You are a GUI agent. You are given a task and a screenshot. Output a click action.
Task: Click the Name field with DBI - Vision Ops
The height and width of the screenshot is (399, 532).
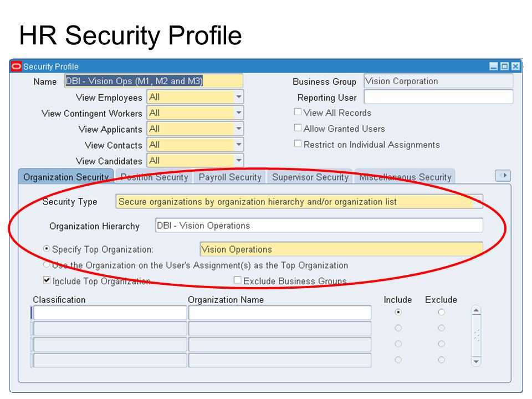(154, 81)
